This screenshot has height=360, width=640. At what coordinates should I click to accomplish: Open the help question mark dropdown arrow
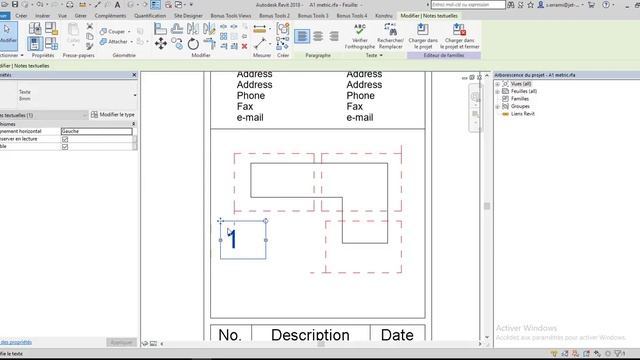[613, 5]
